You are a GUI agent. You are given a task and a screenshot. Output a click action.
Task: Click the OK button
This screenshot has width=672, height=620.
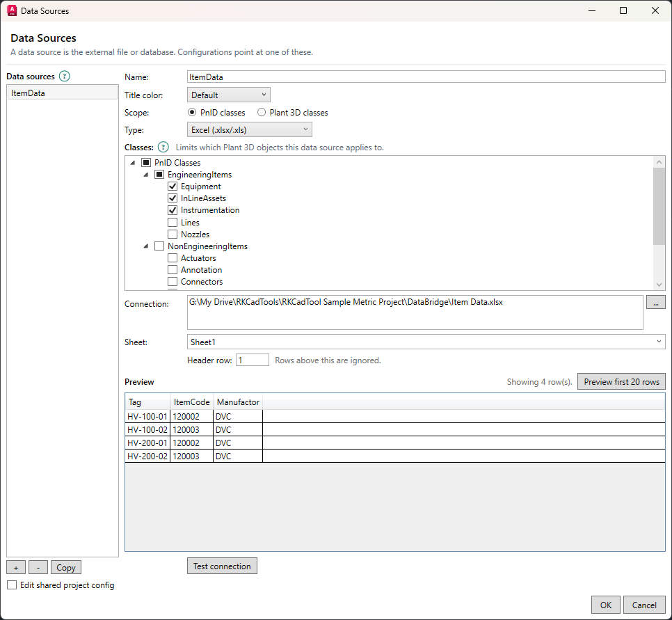pos(606,605)
